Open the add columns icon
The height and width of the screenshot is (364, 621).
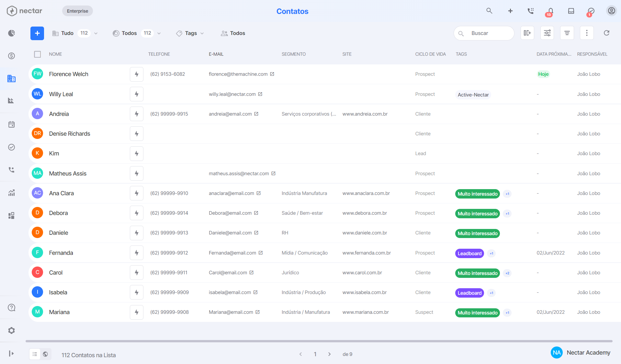pyautogui.click(x=527, y=33)
